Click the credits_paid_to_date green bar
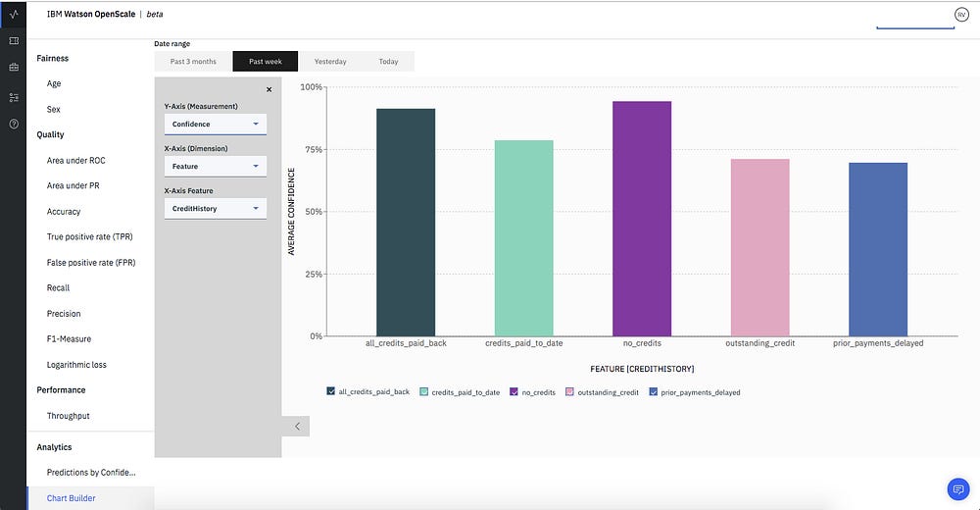 (523, 237)
